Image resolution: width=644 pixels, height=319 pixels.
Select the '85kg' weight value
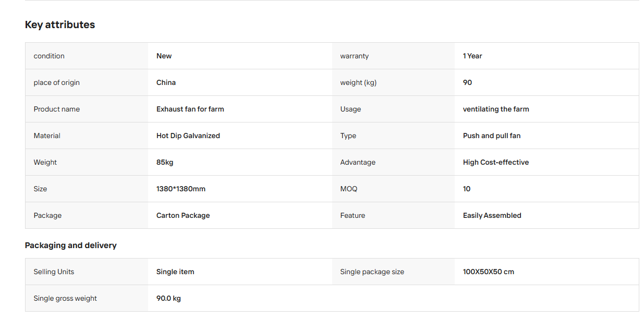pyautogui.click(x=165, y=162)
